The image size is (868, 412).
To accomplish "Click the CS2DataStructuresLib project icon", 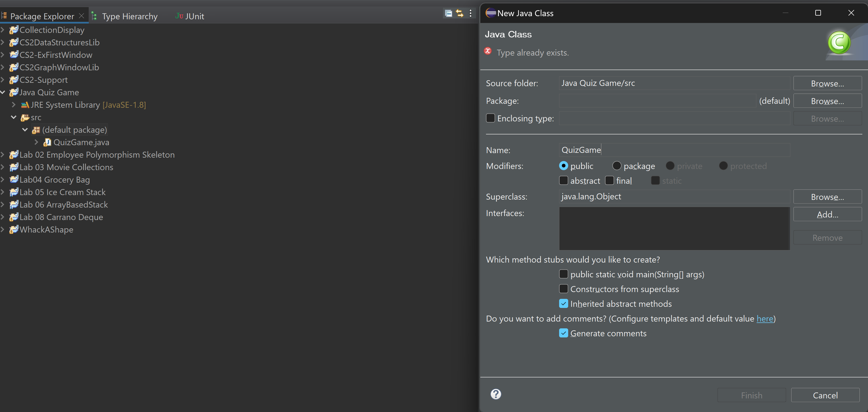I will click(x=14, y=42).
